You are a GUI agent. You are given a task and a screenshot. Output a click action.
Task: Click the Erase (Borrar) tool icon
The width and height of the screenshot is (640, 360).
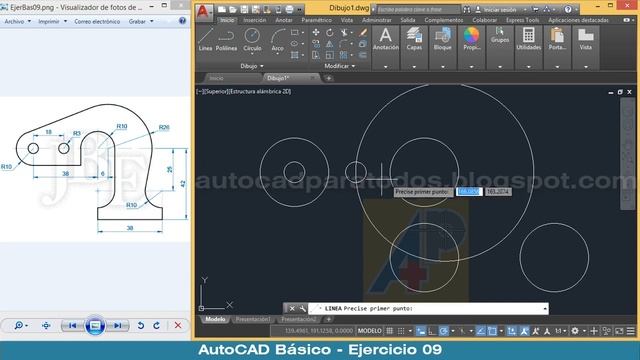pos(362,32)
